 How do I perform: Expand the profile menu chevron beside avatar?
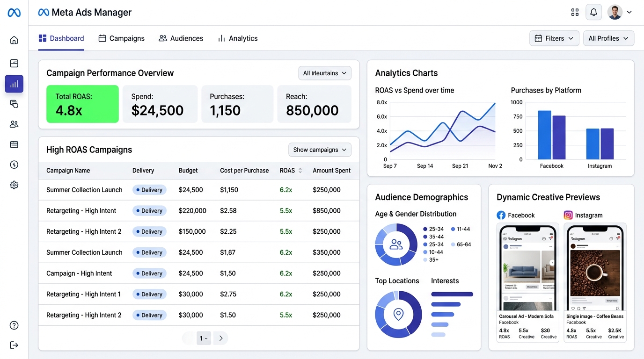(x=629, y=13)
